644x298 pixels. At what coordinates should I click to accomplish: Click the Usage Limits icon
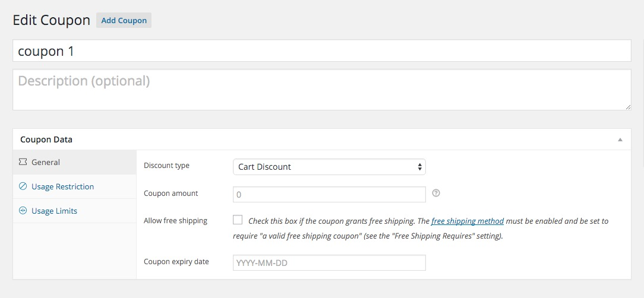pos(23,211)
